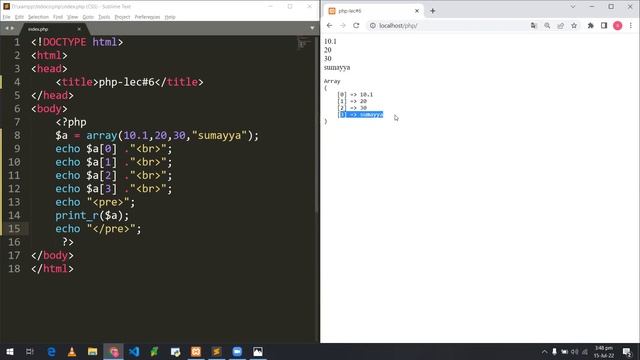
Task: Open Chrome extensions puzzle icon
Action: 590,25
